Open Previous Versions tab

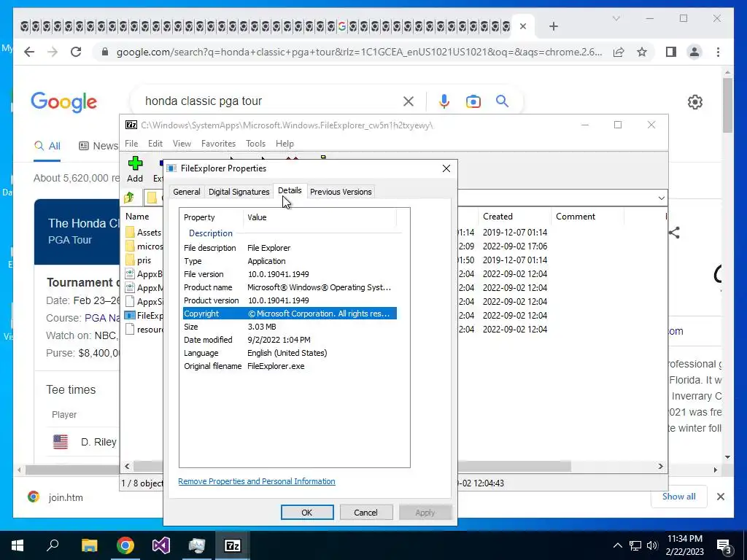pos(341,192)
